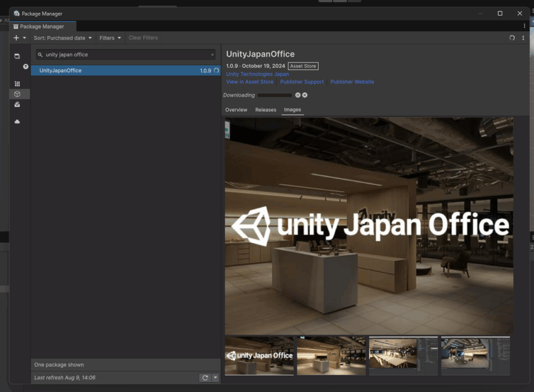Image resolution: width=534 pixels, height=392 pixels.
Task: Open the Updates arrow icon in sidebar
Action: [26, 67]
